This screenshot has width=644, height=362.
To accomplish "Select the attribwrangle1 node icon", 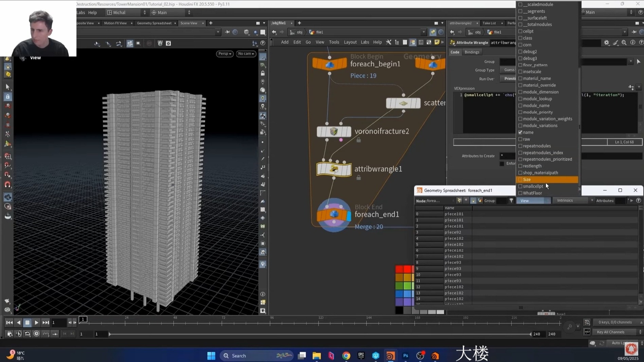I will (334, 169).
